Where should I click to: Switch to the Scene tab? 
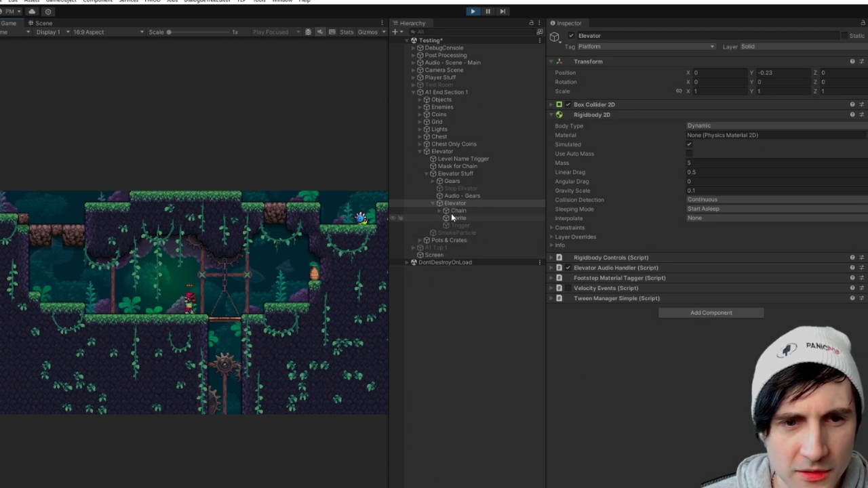point(40,23)
